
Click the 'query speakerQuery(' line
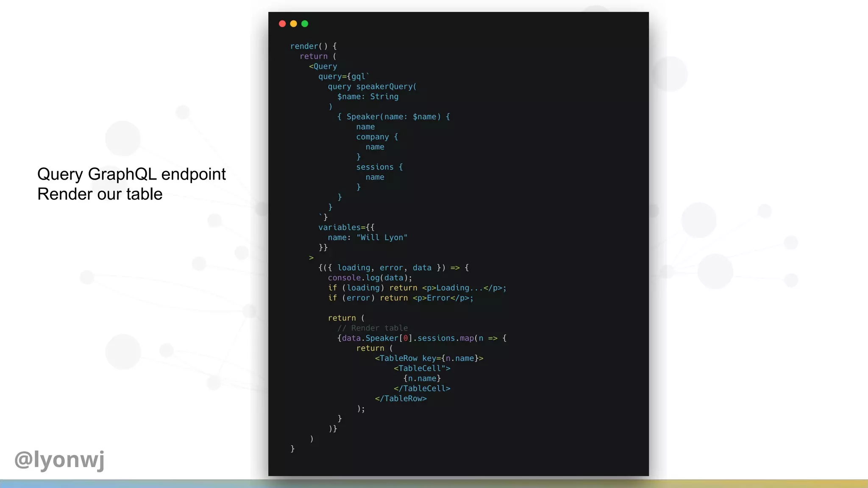click(x=372, y=86)
